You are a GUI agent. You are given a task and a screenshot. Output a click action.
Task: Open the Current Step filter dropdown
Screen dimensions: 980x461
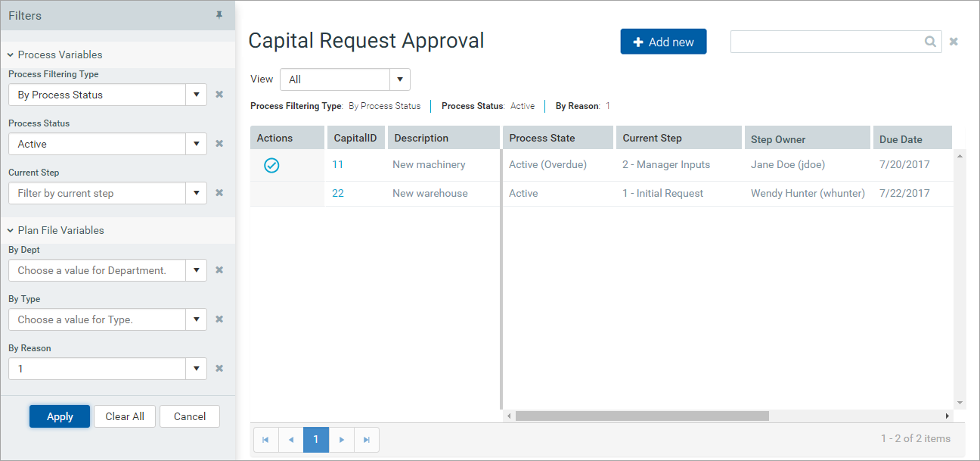(x=196, y=193)
